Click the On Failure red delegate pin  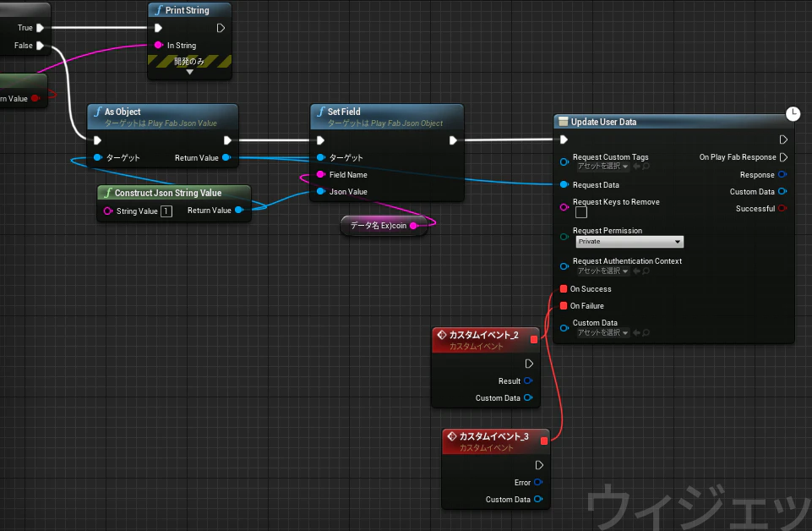(564, 305)
